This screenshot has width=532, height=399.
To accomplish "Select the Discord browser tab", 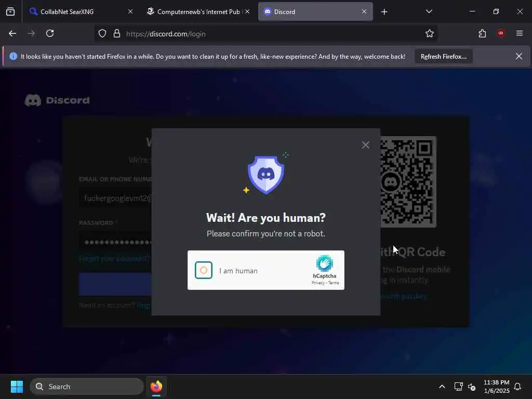I will (x=315, y=11).
